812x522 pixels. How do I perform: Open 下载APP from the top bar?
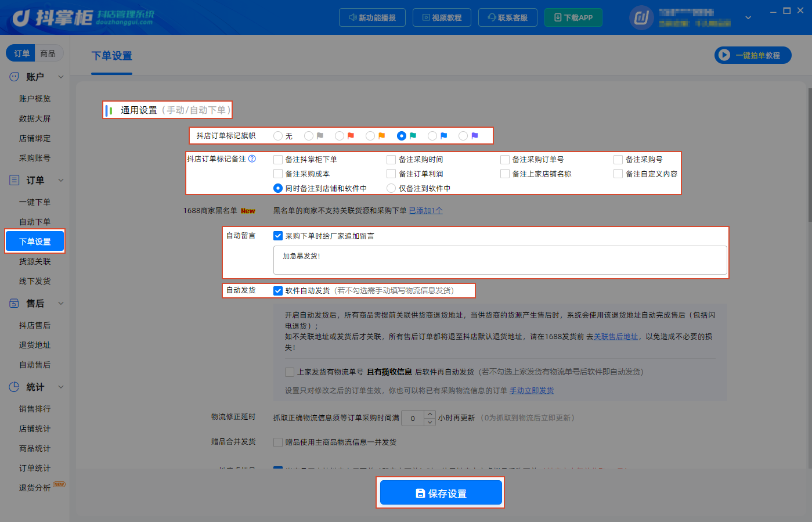tap(573, 17)
